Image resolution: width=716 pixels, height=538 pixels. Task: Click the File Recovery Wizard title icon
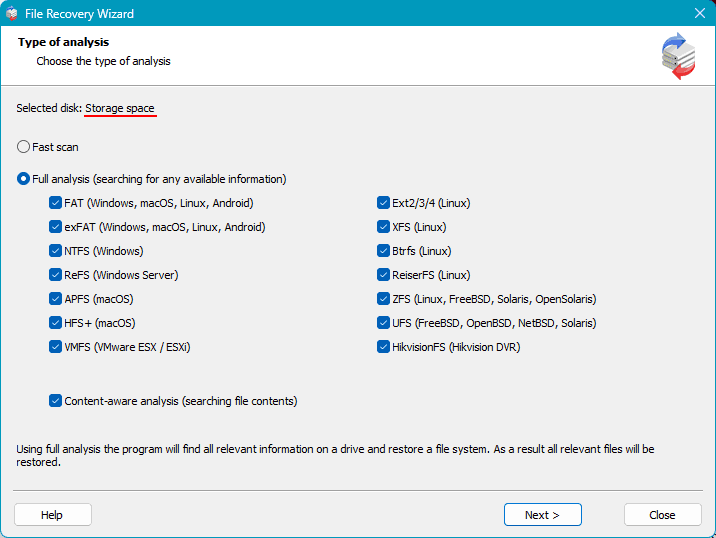[12, 14]
